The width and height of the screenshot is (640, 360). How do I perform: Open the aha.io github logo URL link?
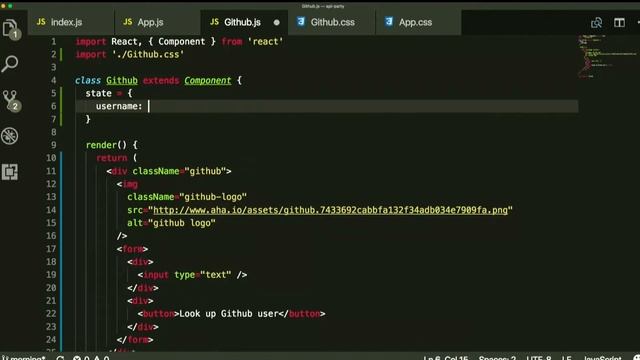coord(330,210)
